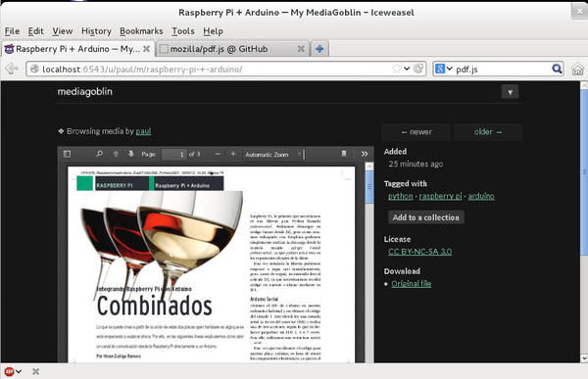Go to next PDF page arrow

(x=131, y=154)
